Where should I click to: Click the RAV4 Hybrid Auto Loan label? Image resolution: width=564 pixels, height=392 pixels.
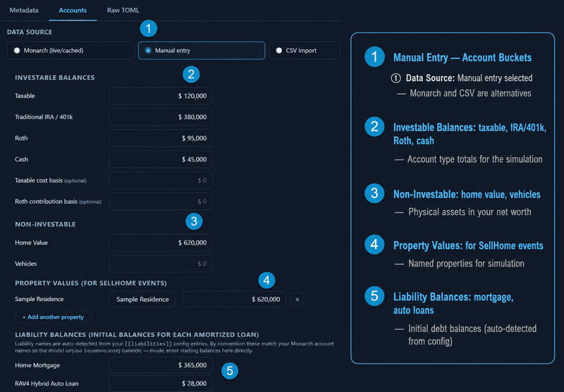pyautogui.click(x=47, y=384)
